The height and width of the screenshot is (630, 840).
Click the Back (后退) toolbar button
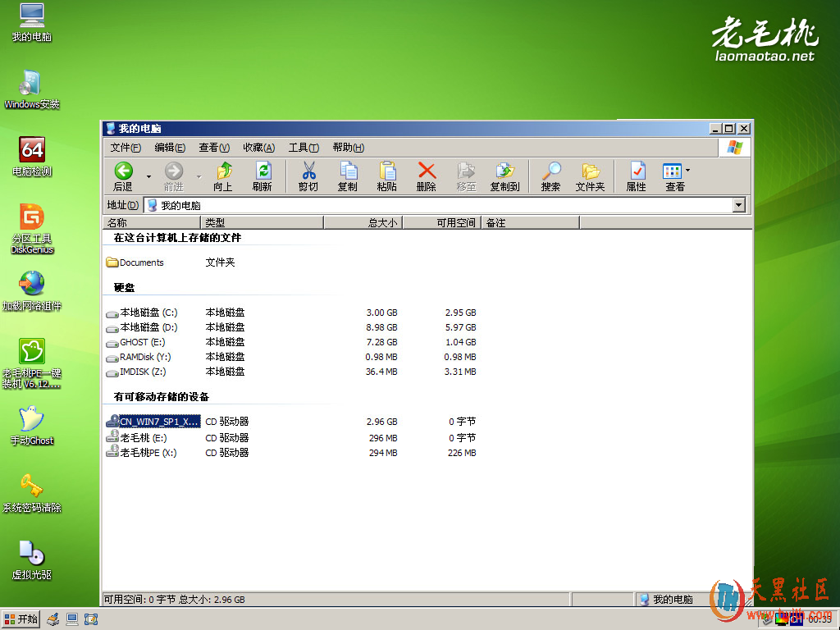coord(123,176)
